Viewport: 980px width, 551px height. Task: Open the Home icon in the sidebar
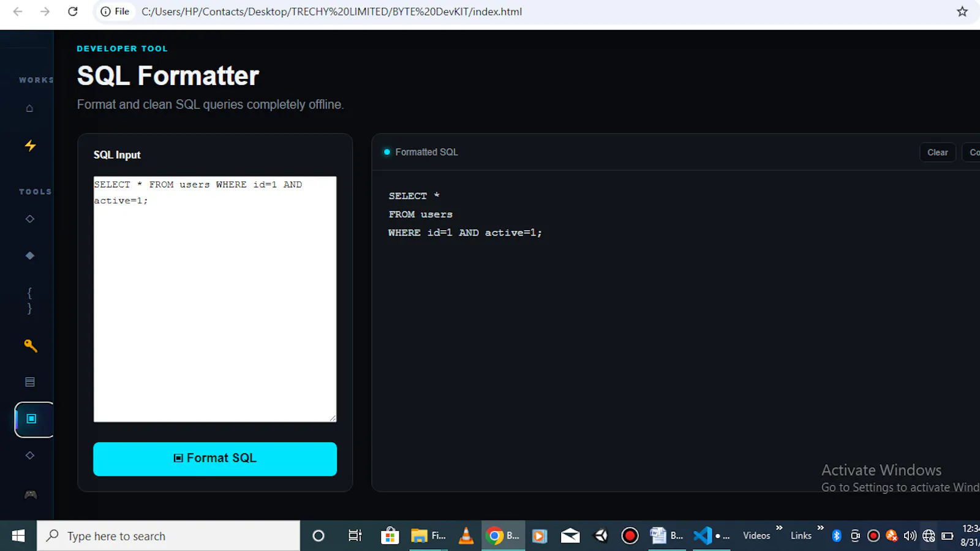tap(29, 108)
